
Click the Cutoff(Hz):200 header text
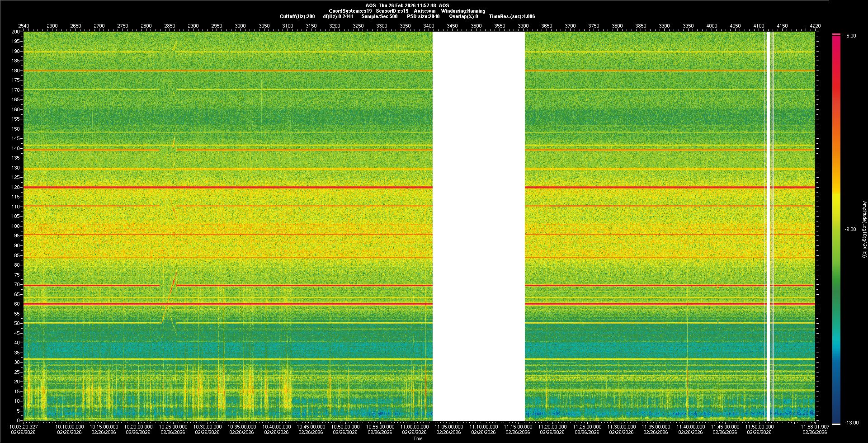pos(297,16)
